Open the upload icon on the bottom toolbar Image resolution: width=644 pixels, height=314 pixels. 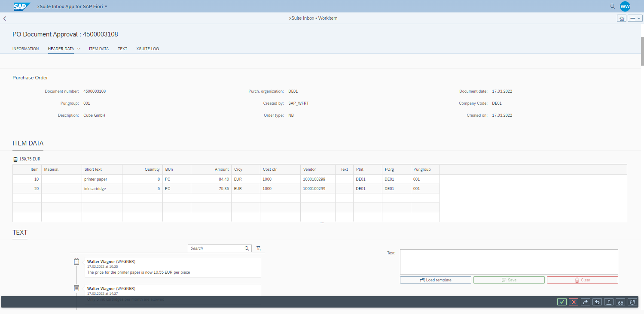click(609, 302)
